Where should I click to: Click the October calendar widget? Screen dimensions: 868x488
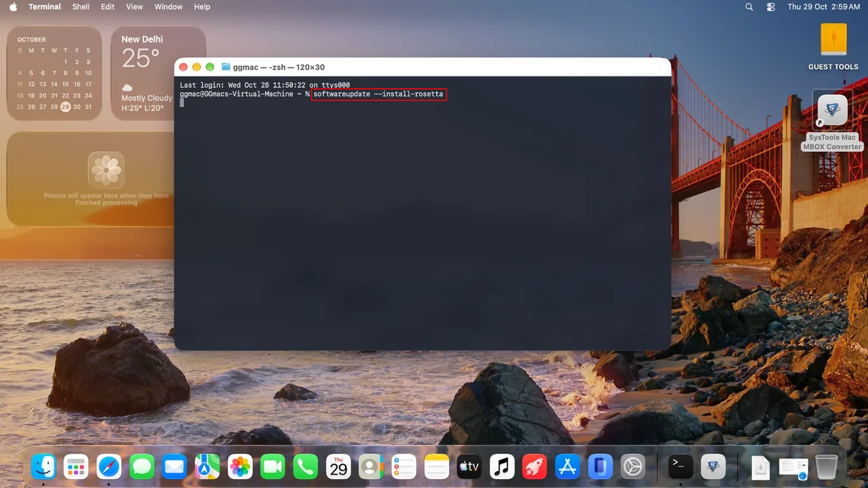click(54, 73)
